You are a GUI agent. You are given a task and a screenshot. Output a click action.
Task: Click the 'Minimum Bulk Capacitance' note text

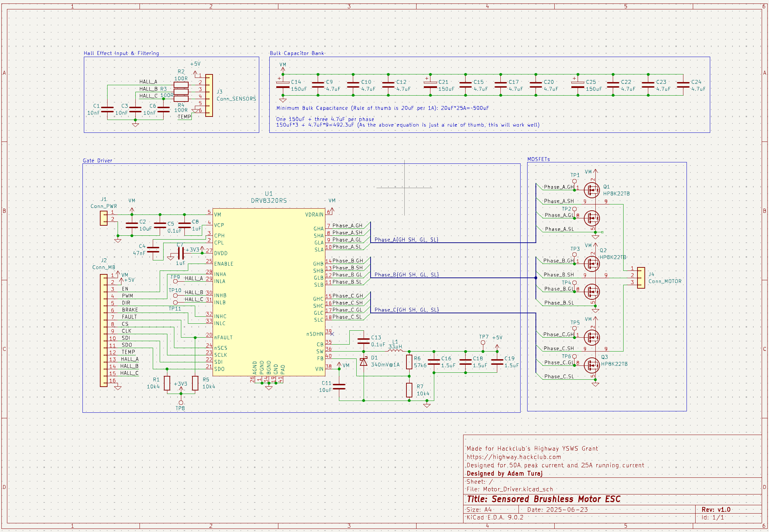[x=382, y=108]
